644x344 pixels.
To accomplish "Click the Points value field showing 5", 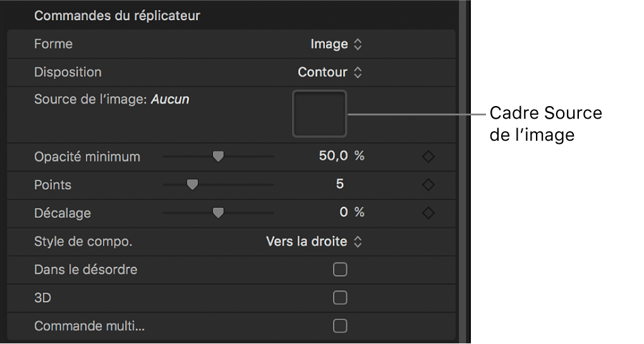I will (x=340, y=185).
